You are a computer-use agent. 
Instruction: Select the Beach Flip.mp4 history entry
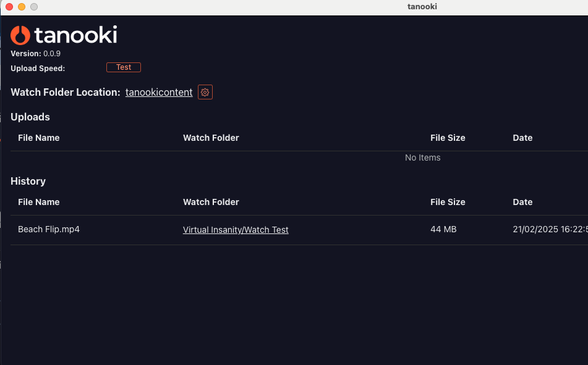(x=49, y=229)
